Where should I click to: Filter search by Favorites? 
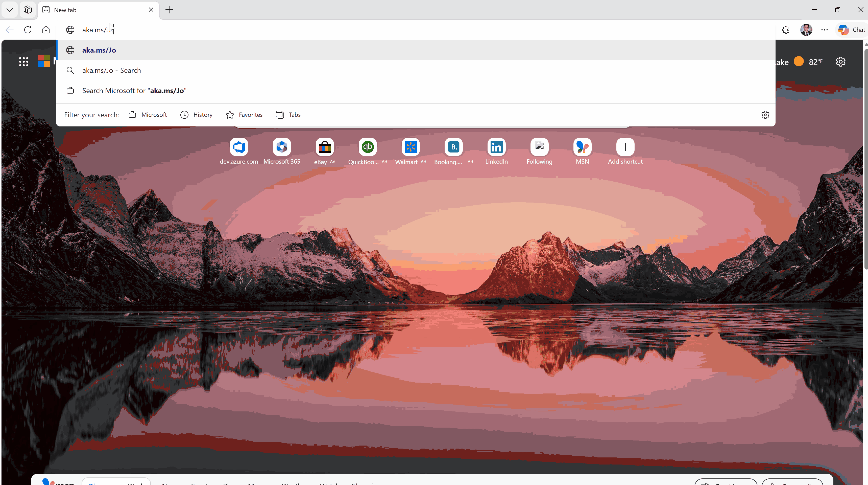244,115
